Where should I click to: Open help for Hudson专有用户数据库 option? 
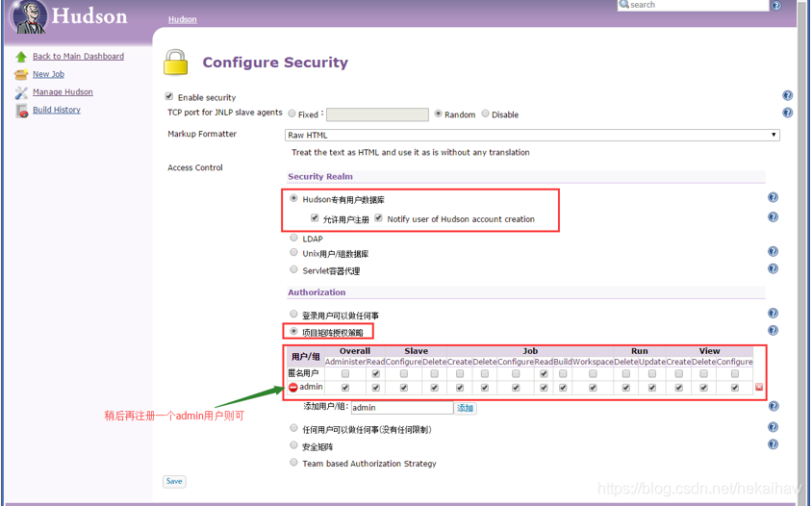click(x=773, y=197)
